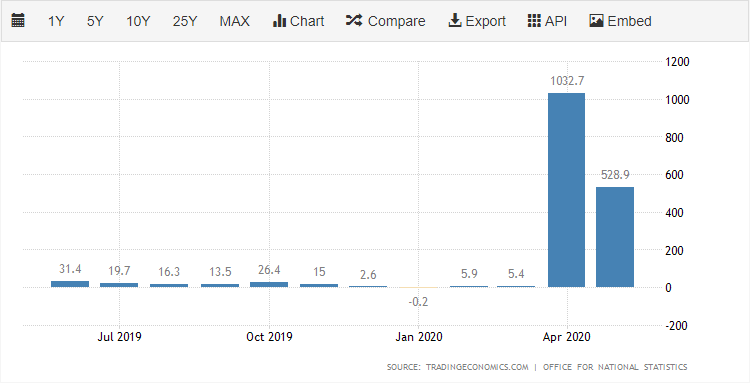
Task: Open the Export option
Action: coord(477,21)
